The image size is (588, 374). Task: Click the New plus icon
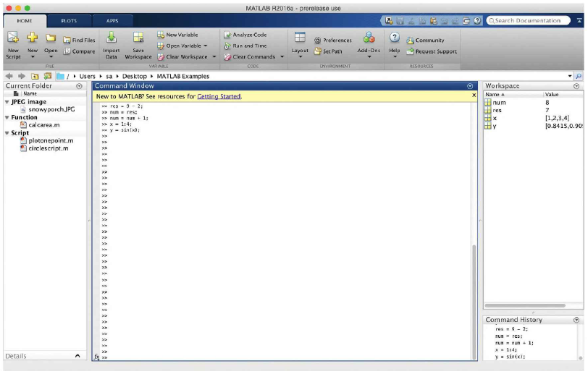pyautogui.click(x=33, y=38)
